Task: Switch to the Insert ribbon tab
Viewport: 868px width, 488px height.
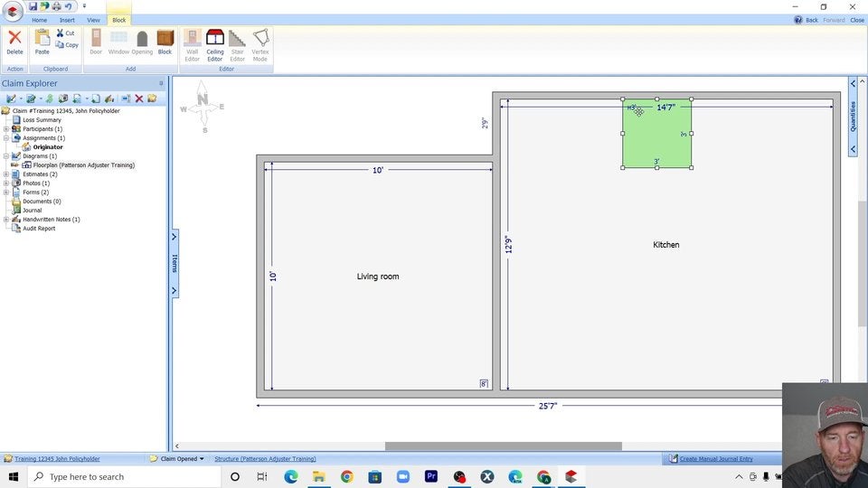Action: coord(67,20)
